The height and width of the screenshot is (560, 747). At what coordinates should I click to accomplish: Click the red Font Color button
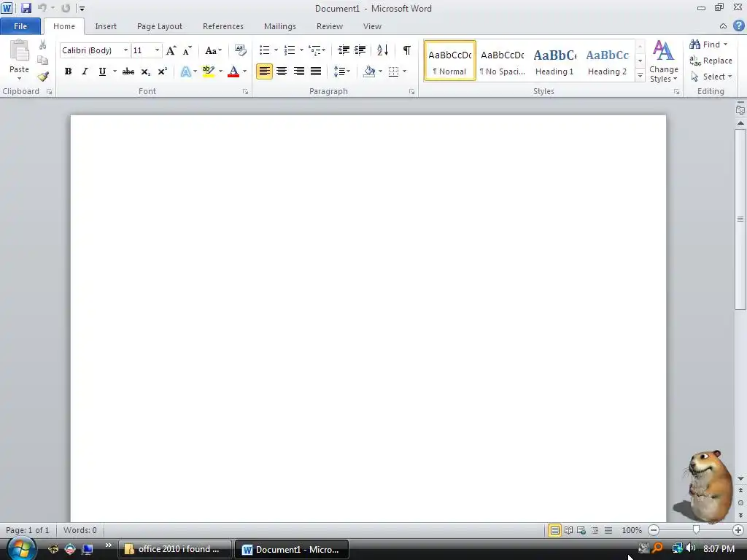pyautogui.click(x=233, y=71)
